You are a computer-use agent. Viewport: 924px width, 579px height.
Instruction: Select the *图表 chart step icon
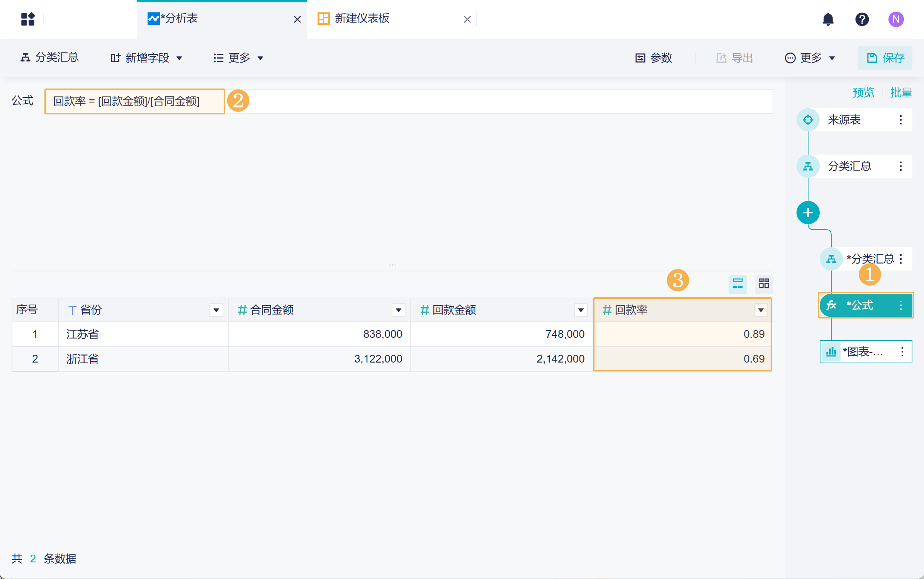click(x=831, y=352)
